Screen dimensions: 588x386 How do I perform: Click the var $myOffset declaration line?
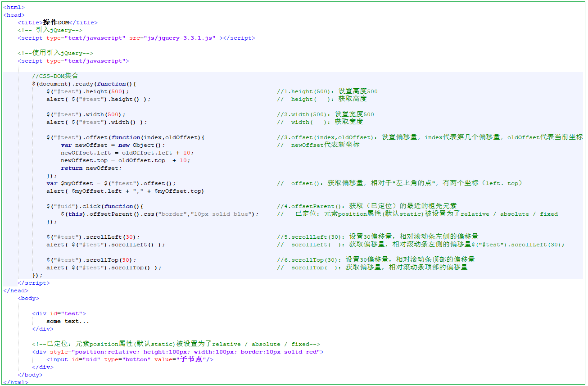click(111, 183)
